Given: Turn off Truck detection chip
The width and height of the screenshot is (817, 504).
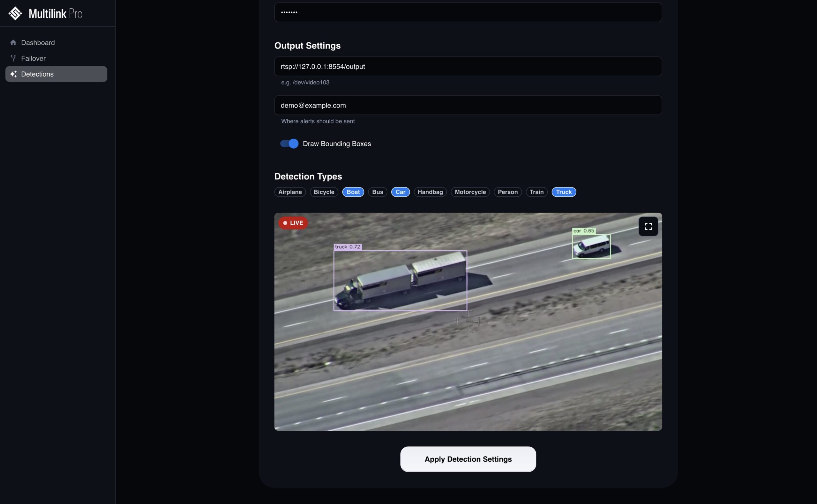Looking at the screenshot, I should [564, 192].
